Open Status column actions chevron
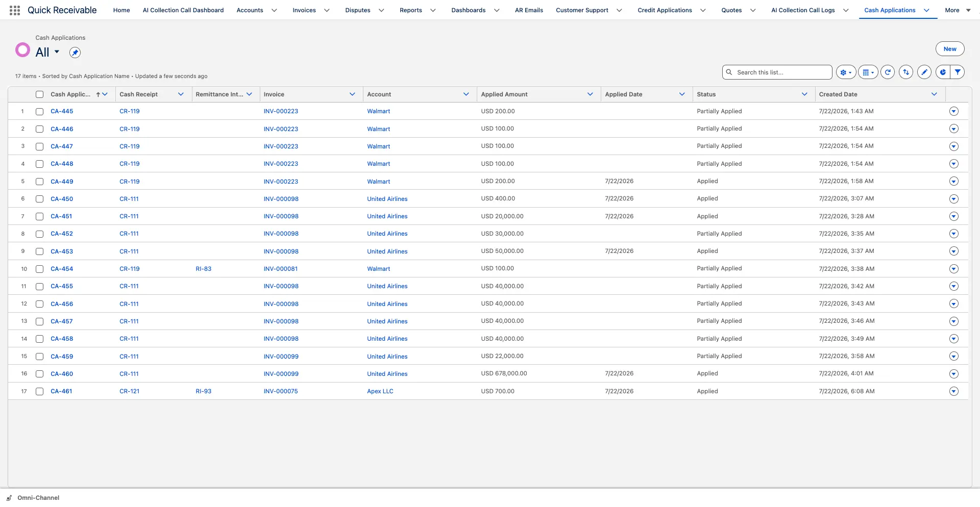Viewport: 980px width, 507px height. coord(804,94)
